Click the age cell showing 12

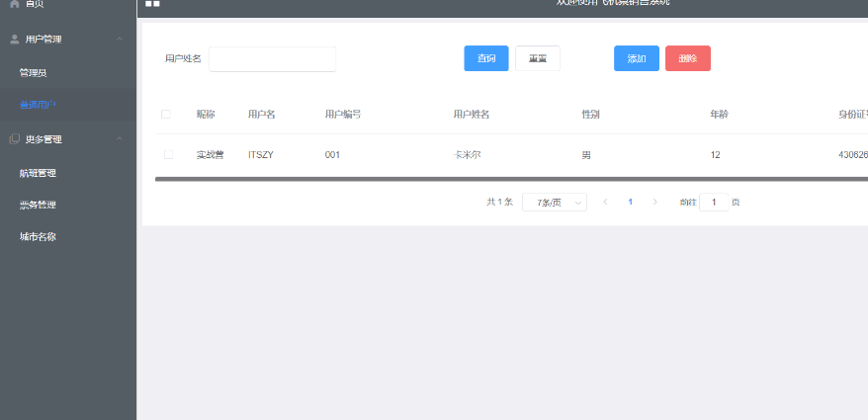715,155
